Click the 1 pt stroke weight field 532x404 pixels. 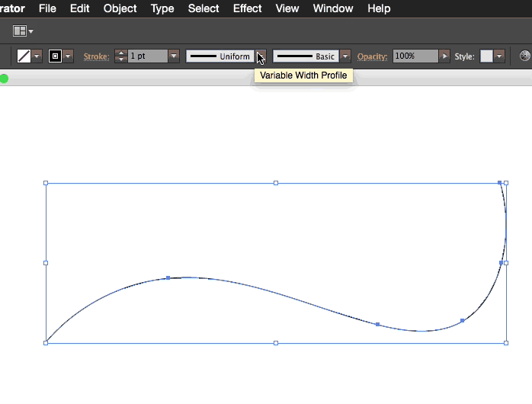click(x=148, y=56)
